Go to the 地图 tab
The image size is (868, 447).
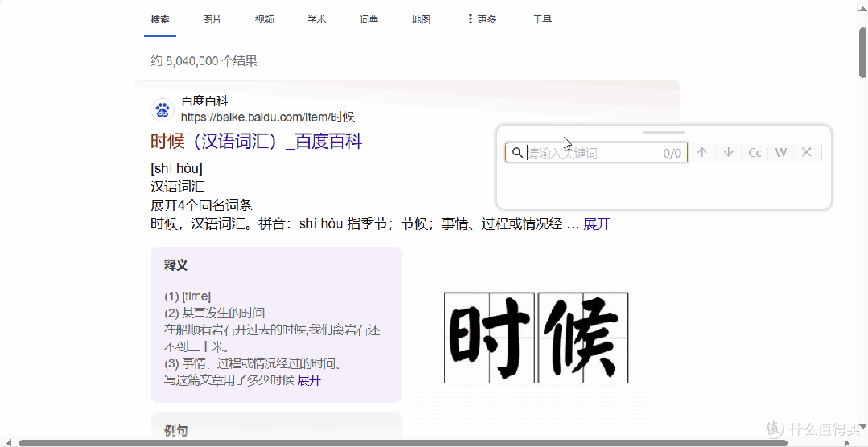click(421, 19)
